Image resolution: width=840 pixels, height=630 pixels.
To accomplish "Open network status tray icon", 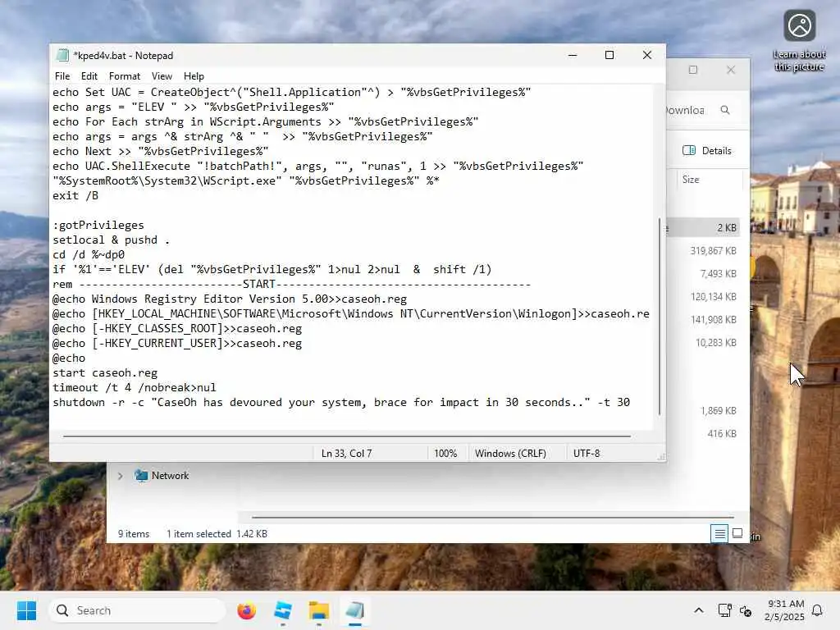I will click(724, 610).
